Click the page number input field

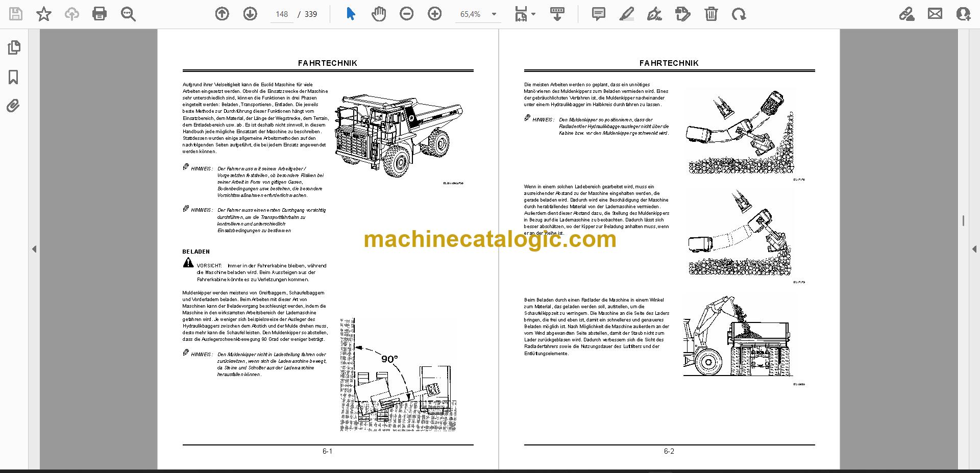tap(282, 14)
